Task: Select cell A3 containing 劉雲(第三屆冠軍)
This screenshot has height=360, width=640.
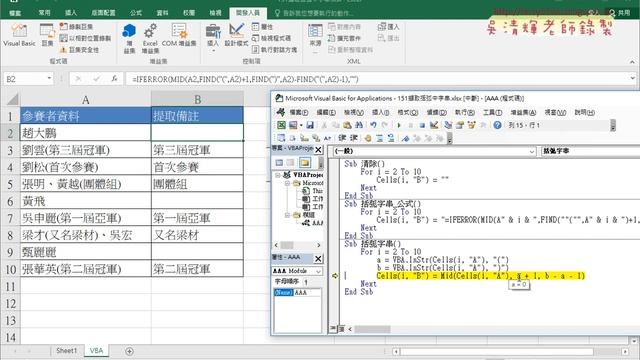Action: click(x=86, y=150)
